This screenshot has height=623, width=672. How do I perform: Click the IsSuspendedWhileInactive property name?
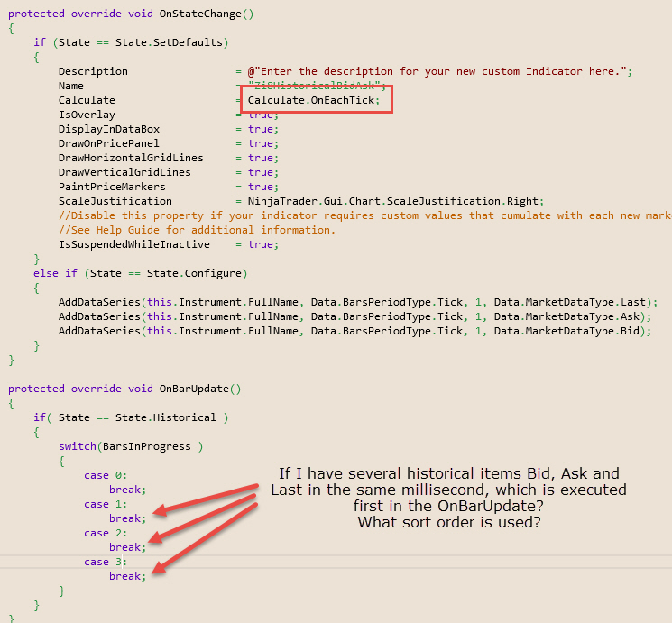[134, 244]
